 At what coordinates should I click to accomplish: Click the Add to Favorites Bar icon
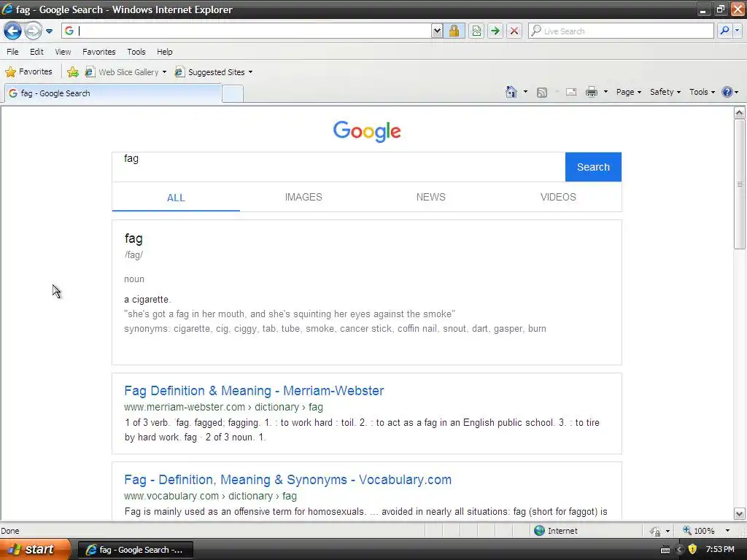tap(72, 72)
